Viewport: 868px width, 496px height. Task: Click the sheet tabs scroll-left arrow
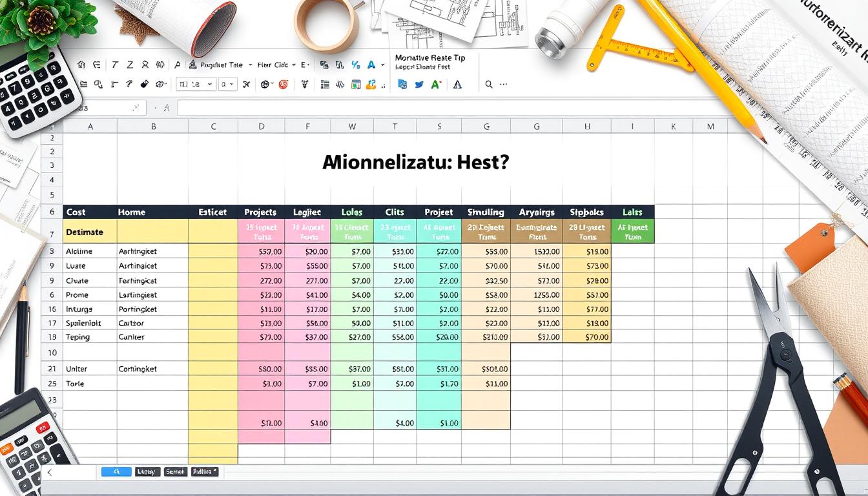point(50,472)
